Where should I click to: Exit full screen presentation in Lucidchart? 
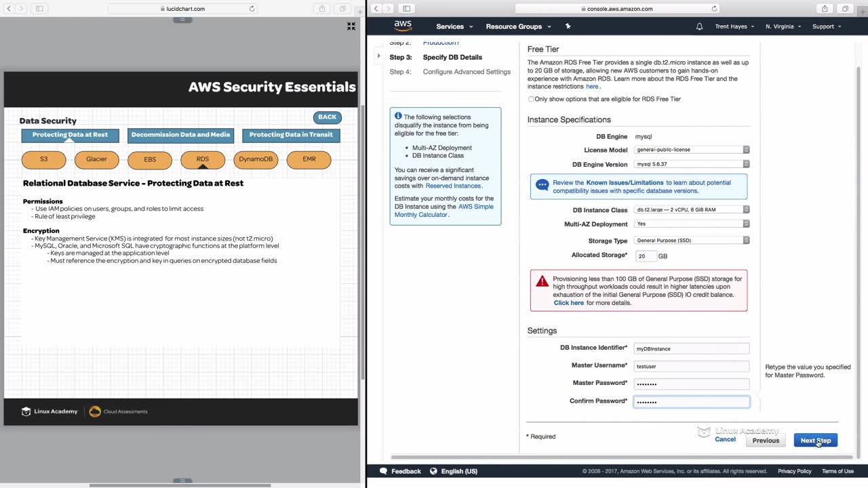pyautogui.click(x=351, y=26)
